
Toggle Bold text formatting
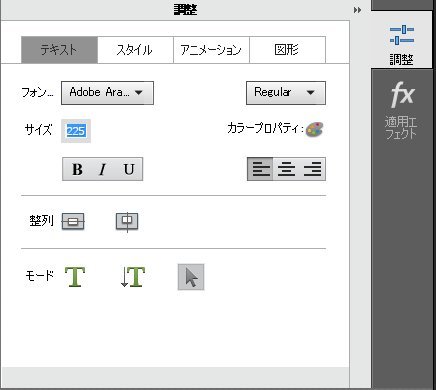click(77, 169)
